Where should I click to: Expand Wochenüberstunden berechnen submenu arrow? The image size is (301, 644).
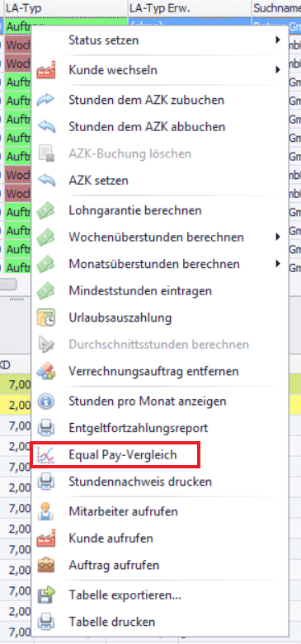278,237
